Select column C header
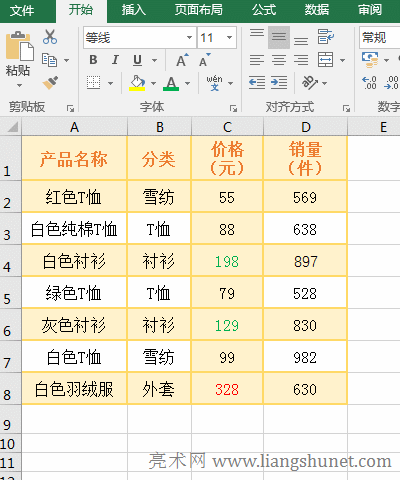The height and width of the screenshot is (480, 400). click(227, 127)
